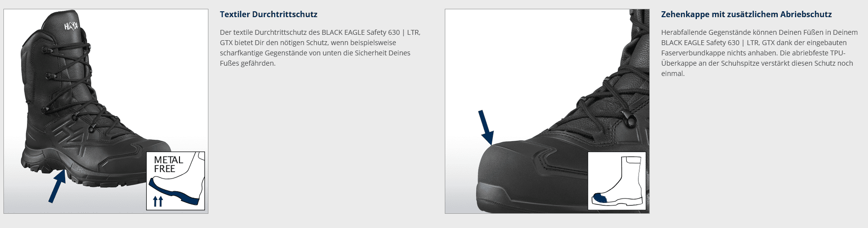Click the HAIX logo on the boot tongue
Viewport: 868px width, 228px height.
71,27
